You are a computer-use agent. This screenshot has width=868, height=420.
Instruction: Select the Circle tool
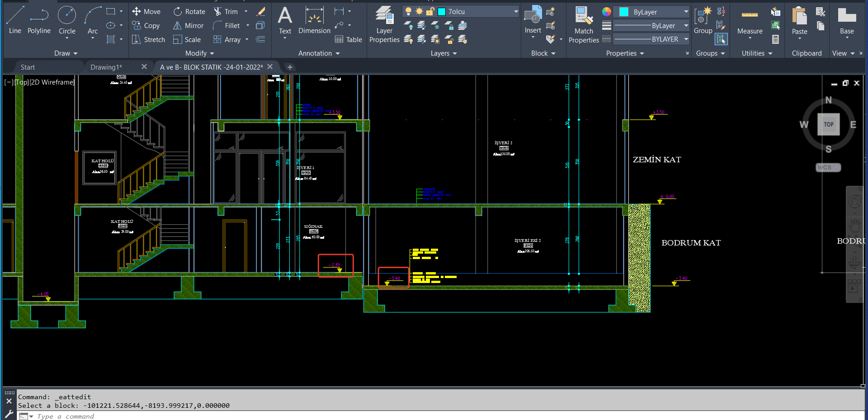67,20
